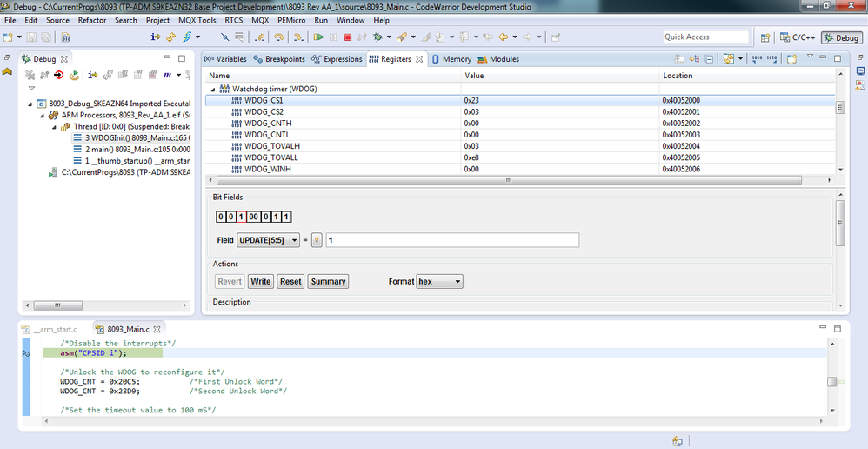Open the PEMicro menu

pos(292,21)
